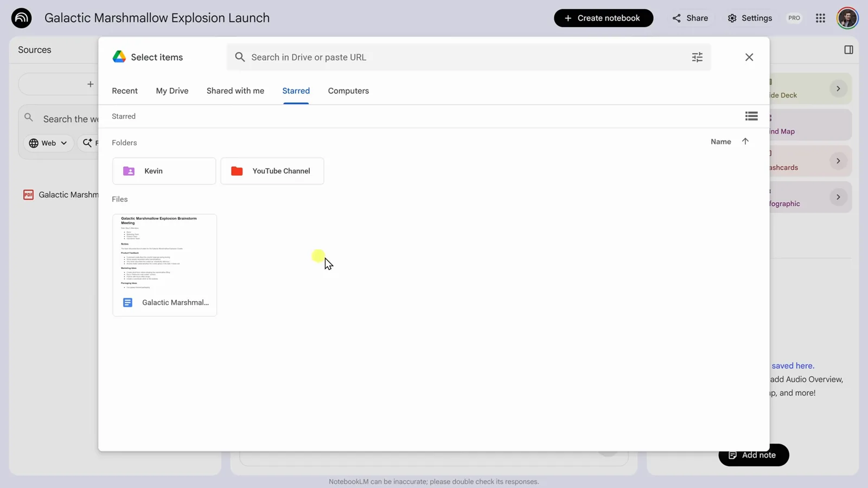Close the Select items dialog
Screen dimensions: 868x488
click(x=749, y=57)
